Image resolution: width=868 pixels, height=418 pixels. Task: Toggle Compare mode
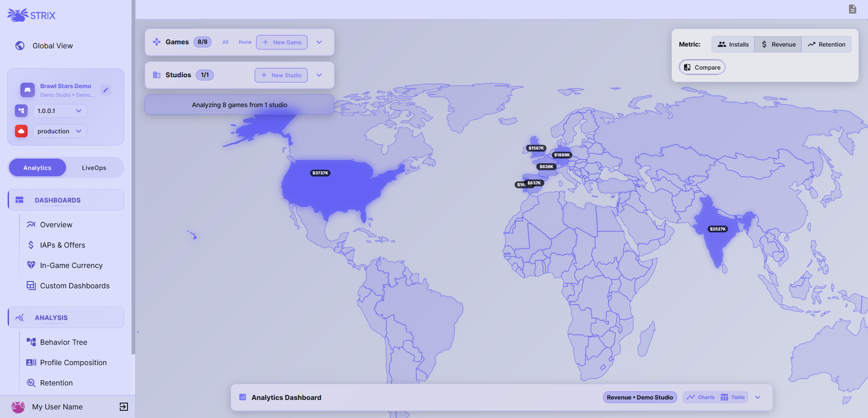pyautogui.click(x=702, y=67)
